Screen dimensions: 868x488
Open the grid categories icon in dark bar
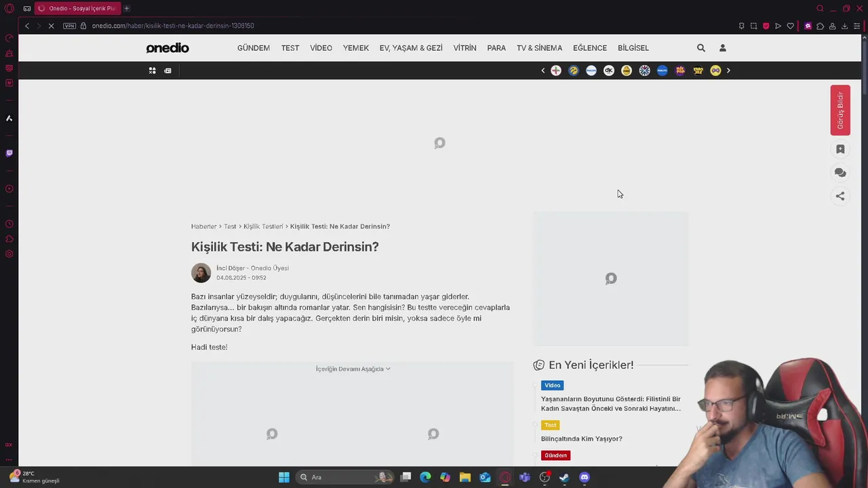tap(152, 70)
